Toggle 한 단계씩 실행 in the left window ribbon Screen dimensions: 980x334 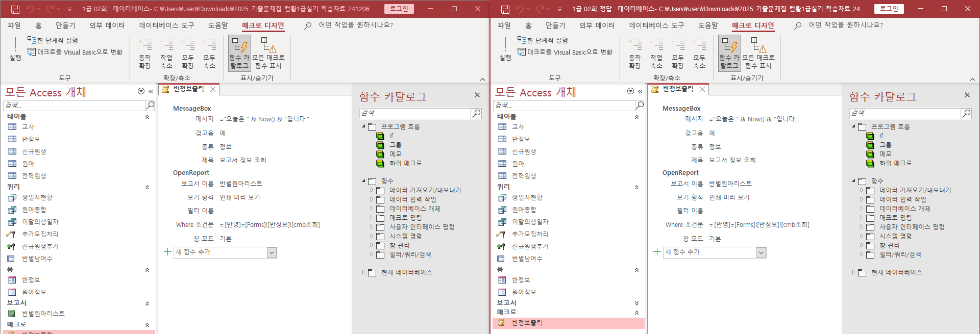coord(53,40)
